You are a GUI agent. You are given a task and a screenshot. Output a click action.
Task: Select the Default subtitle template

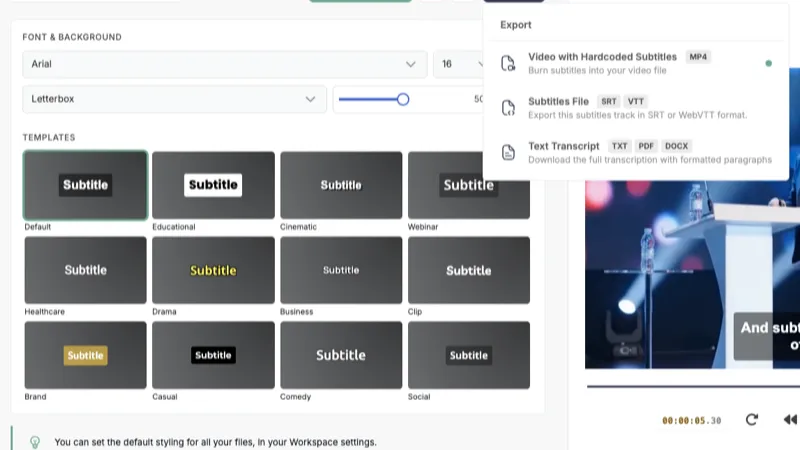coord(86,185)
